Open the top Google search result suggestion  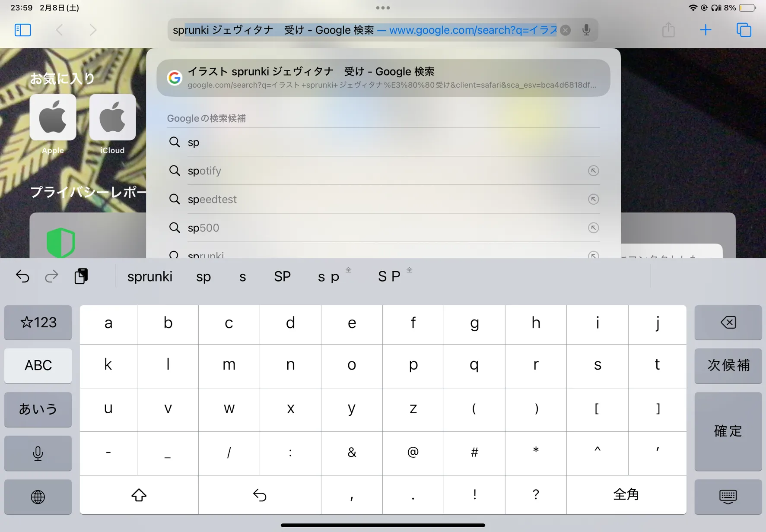(x=383, y=78)
